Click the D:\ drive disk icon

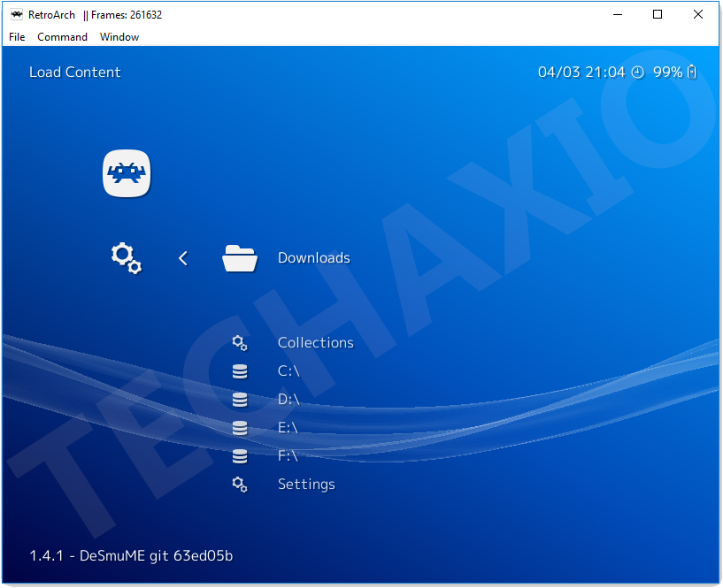click(x=240, y=400)
